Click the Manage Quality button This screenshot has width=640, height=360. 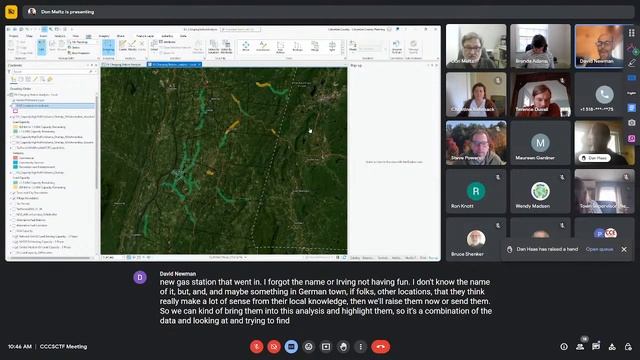pos(413,47)
